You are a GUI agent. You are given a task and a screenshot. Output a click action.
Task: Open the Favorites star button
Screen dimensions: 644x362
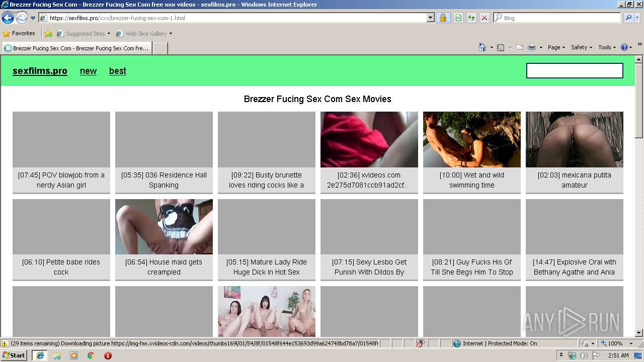[x=19, y=34]
